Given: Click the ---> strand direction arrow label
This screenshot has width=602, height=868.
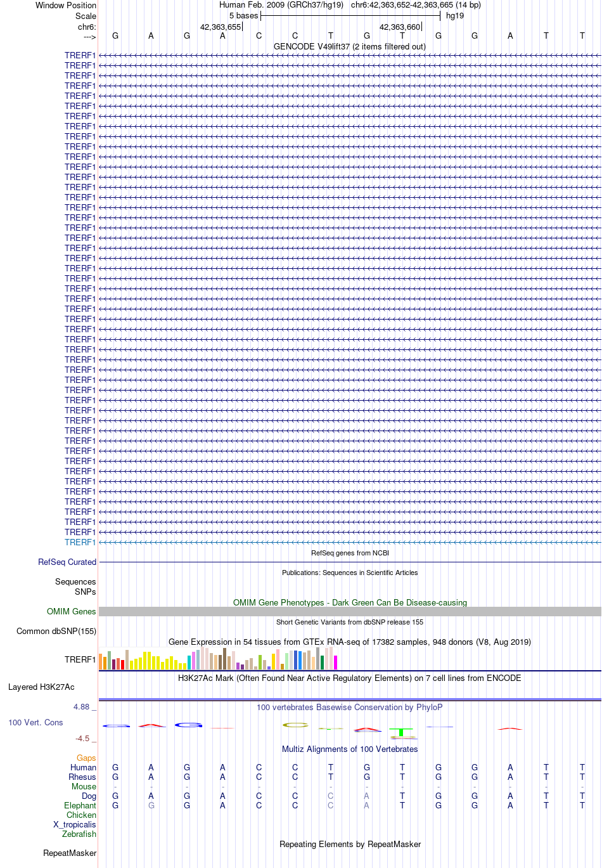Looking at the screenshot, I should [x=89, y=37].
